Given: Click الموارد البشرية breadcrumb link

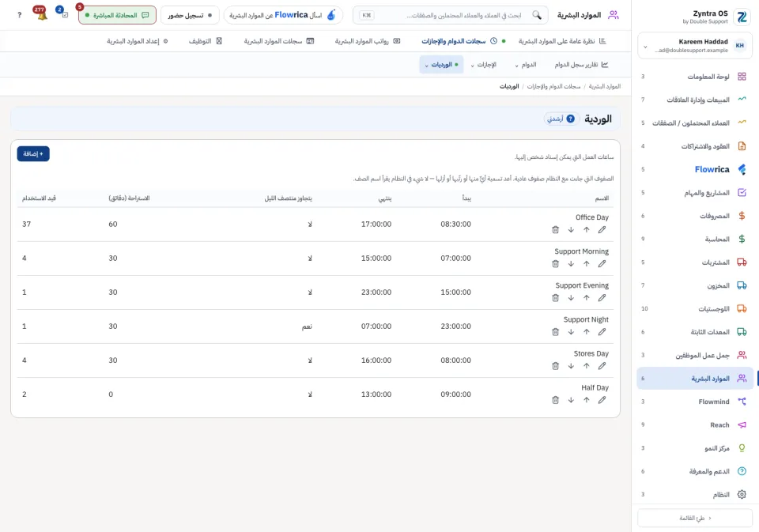Looking at the screenshot, I should click(x=605, y=86).
